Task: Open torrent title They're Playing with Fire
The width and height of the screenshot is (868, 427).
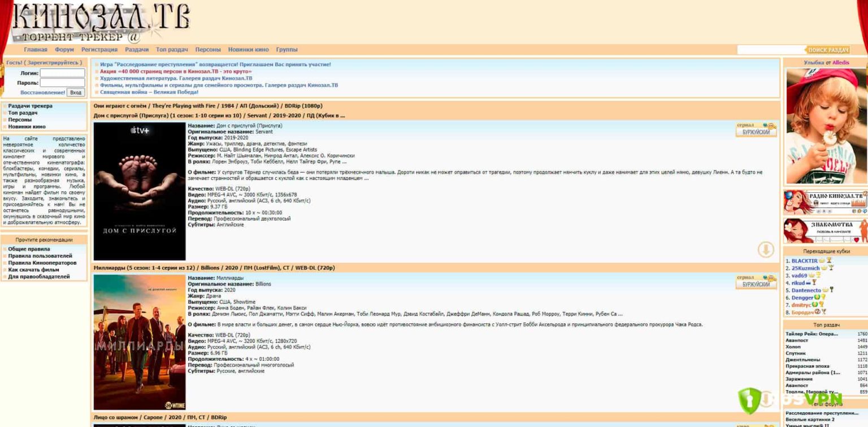Action: point(208,106)
